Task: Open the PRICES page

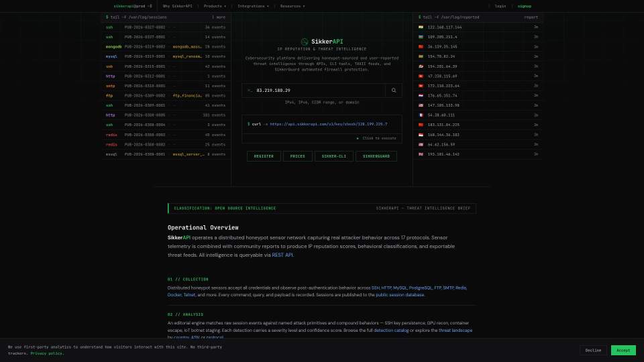Action: click(297, 156)
